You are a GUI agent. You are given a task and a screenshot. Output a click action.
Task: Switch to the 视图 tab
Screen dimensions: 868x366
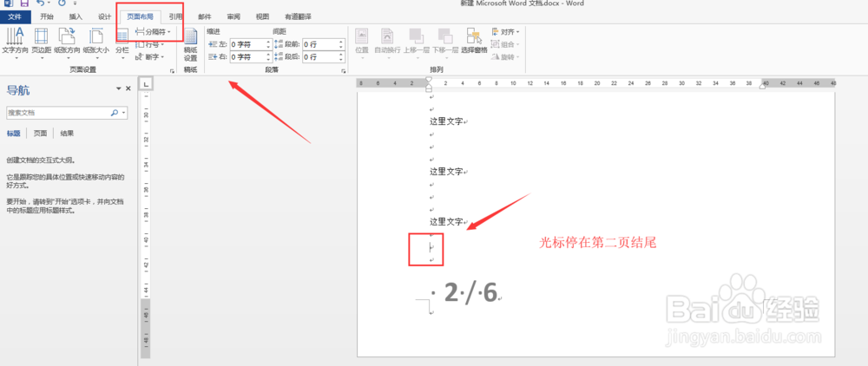coord(262,16)
